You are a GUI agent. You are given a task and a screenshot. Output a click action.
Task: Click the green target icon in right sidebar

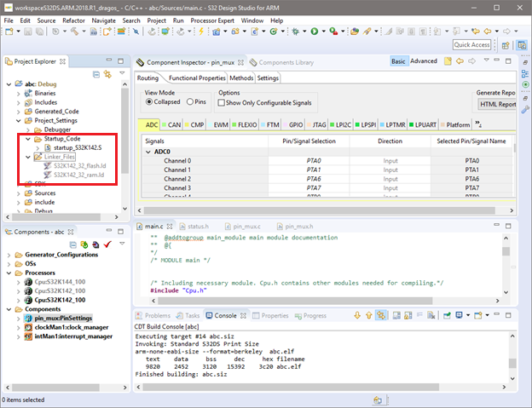525,84
